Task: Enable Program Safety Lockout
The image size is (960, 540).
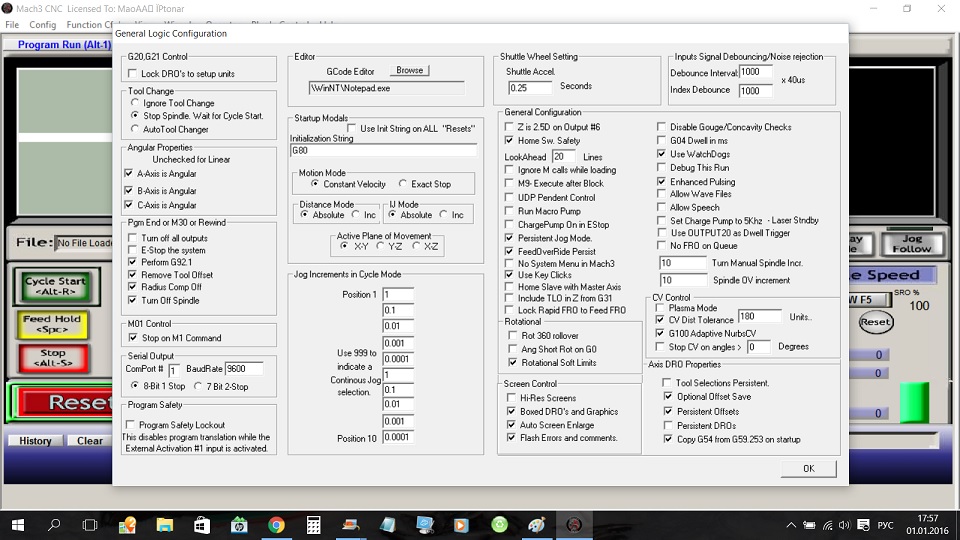Action: point(130,424)
